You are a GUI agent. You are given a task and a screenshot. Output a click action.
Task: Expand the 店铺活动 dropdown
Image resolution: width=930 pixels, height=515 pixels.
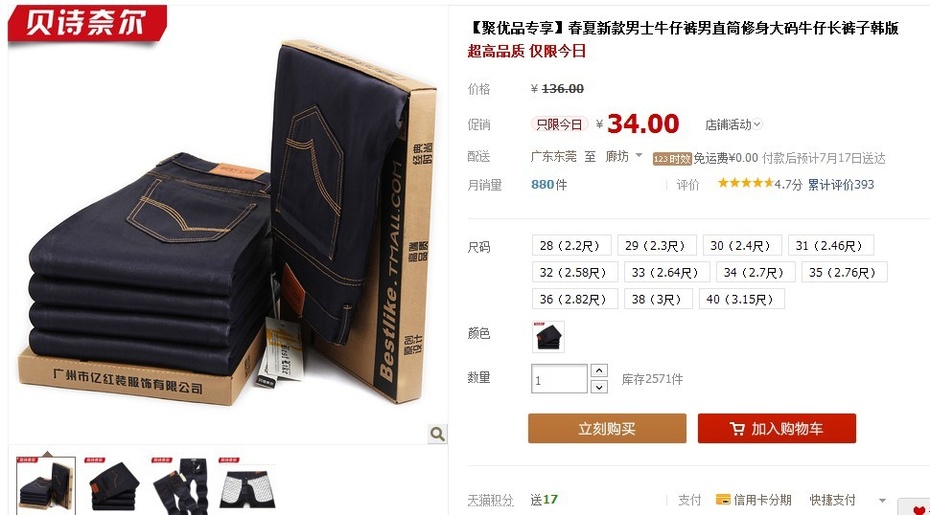(x=733, y=125)
